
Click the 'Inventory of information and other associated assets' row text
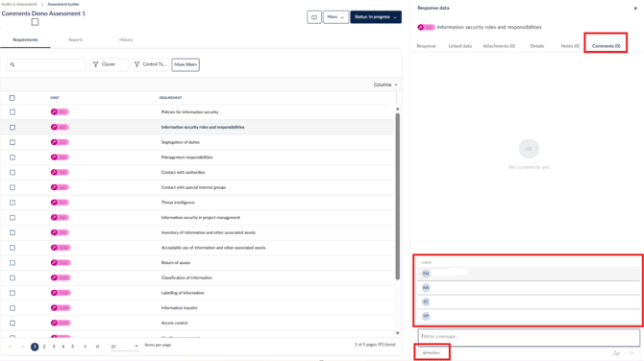209,232
